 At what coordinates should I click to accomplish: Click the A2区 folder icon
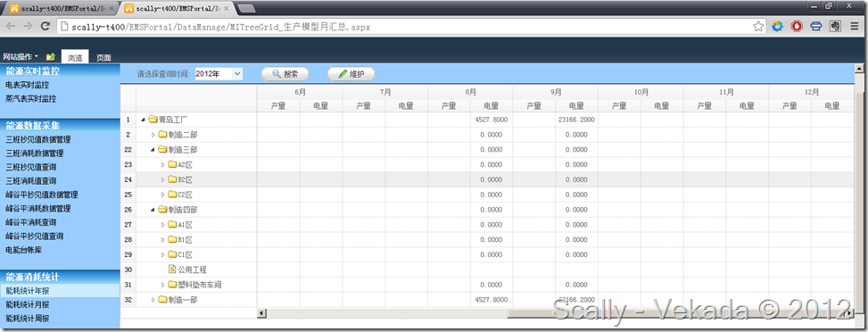click(172, 164)
